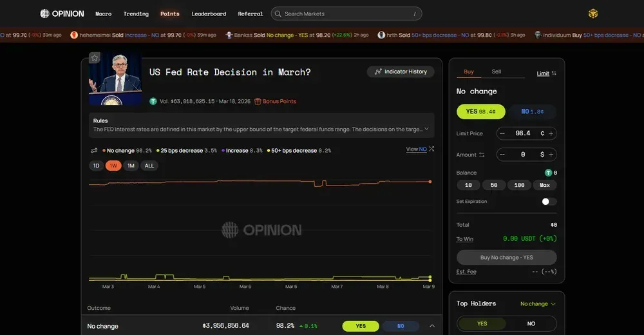The image size is (644, 335).
Task: Focus the Search Markets field
Action: pos(346,14)
